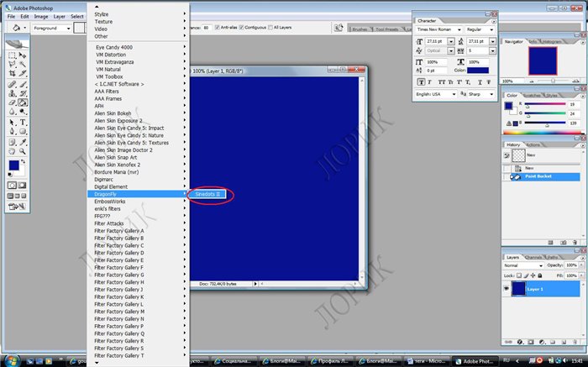Open the English: USA language dropdown

click(454, 94)
